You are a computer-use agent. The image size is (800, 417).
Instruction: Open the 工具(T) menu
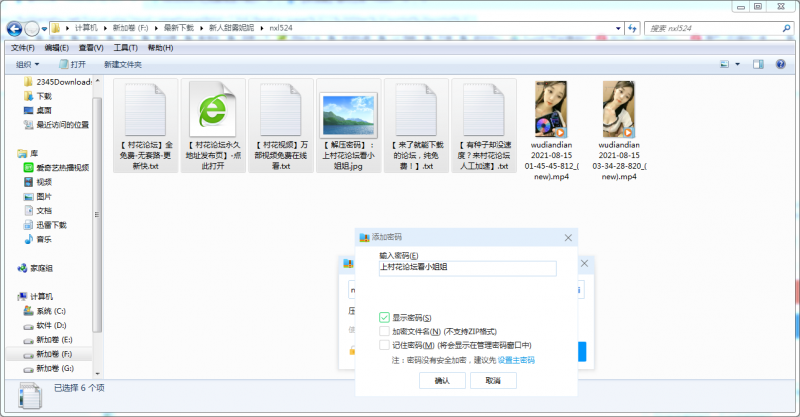pos(125,47)
